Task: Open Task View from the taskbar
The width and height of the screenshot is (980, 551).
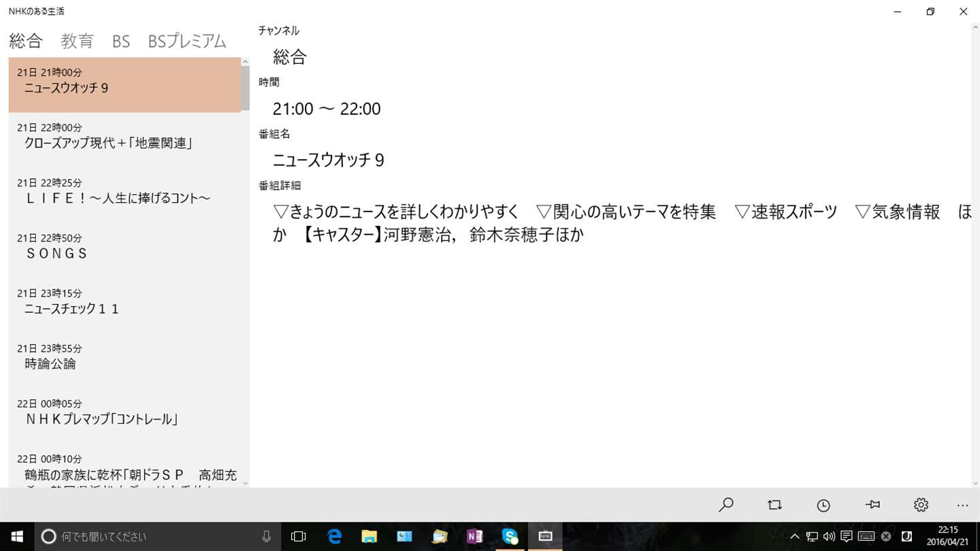Action: (298, 537)
